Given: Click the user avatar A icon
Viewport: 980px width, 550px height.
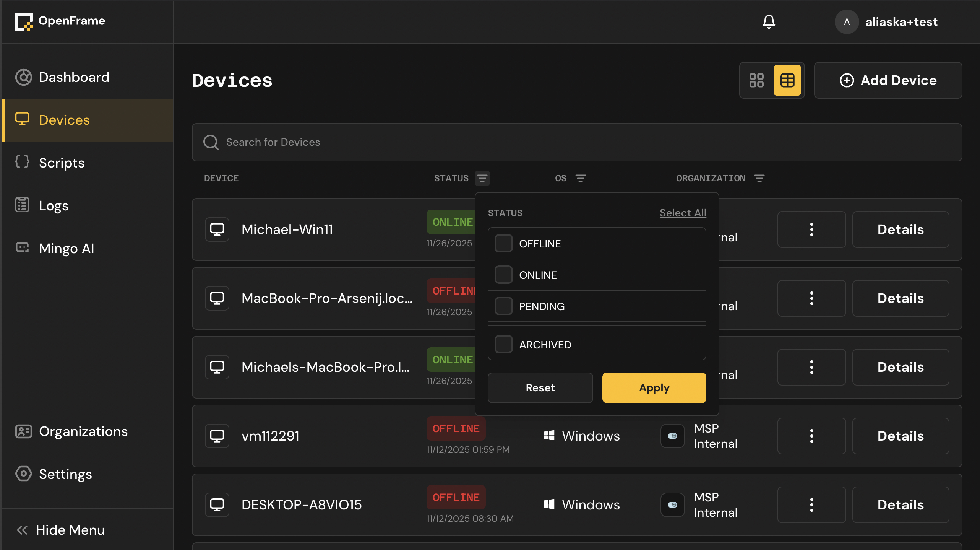Looking at the screenshot, I should coord(847,22).
